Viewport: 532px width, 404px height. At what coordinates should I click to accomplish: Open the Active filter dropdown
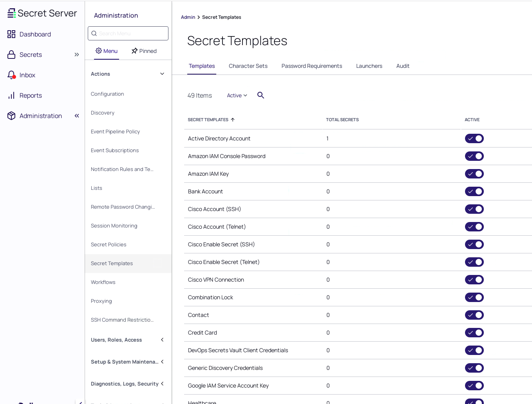point(236,95)
